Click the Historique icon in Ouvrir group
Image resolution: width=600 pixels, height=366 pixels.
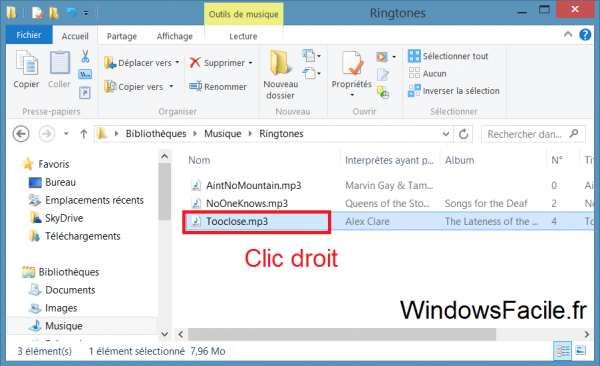[x=383, y=92]
